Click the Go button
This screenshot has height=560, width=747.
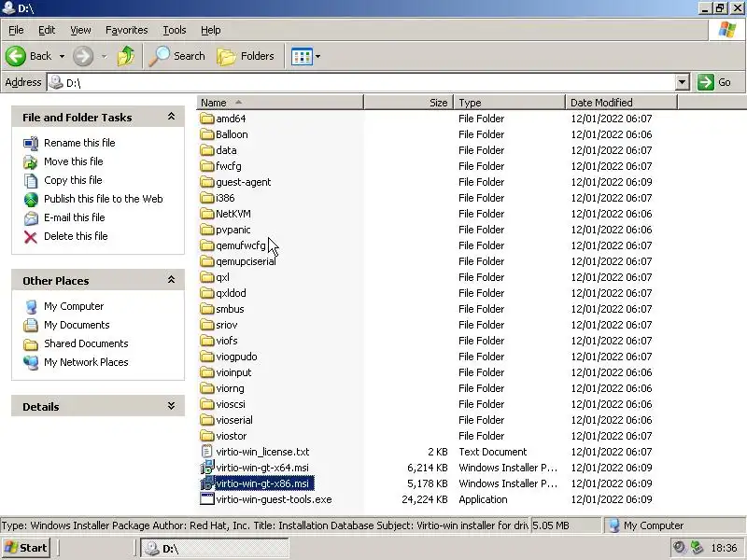tap(713, 82)
